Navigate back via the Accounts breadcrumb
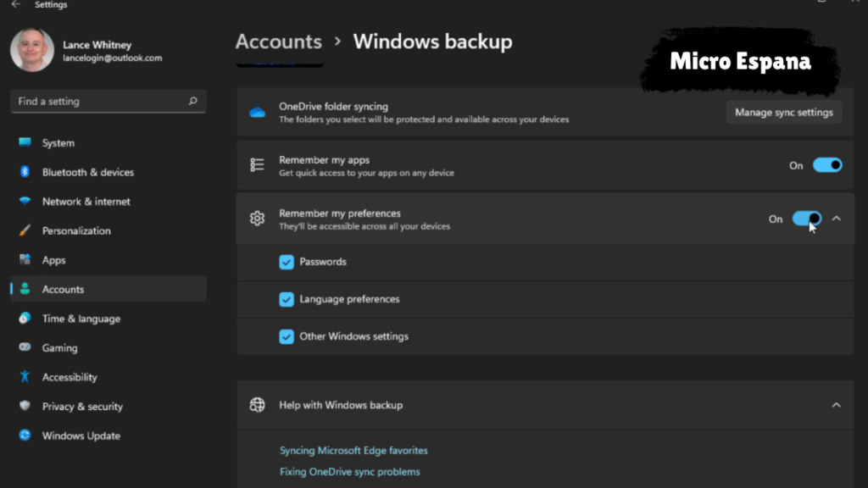The width and height of the screenshot is (868, 488). 279,42
